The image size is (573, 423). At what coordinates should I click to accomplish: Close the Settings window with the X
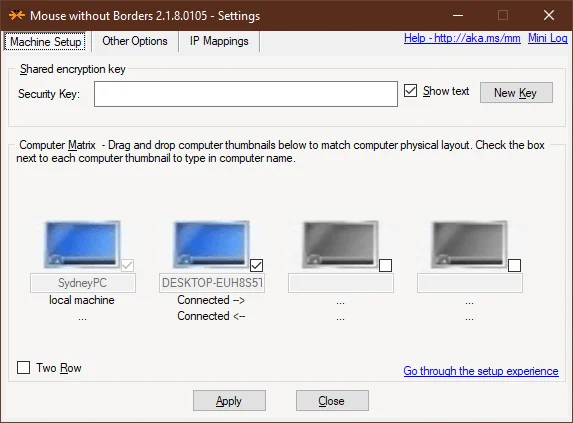(x=549, y=15)
